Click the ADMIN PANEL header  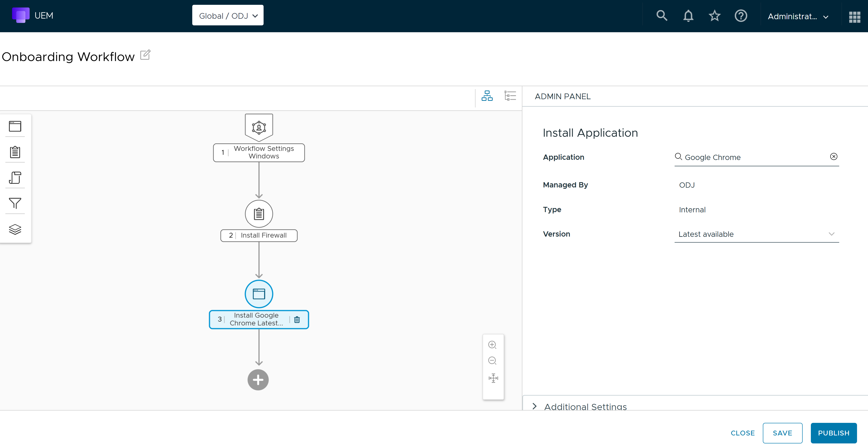click(x=562, y=96)
